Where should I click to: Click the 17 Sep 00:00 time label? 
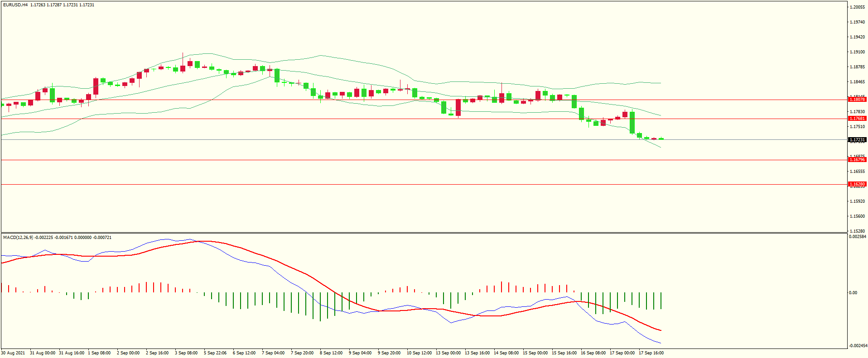[622, 353]
